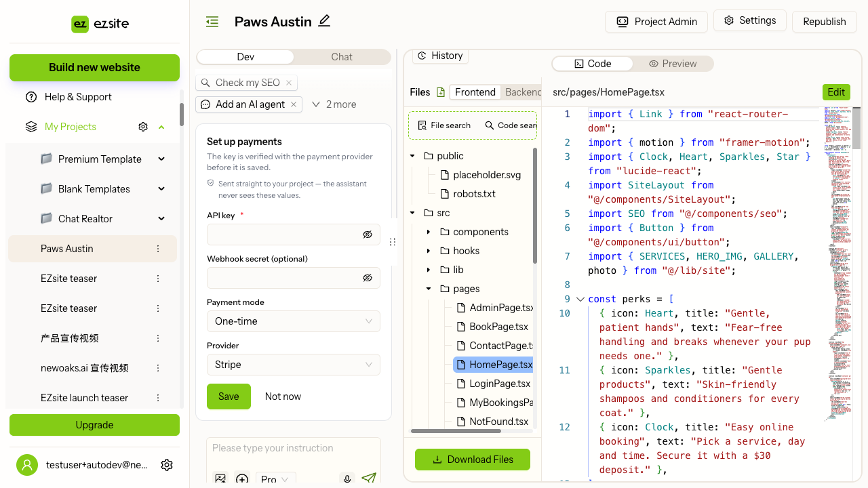
Task: Open the Provider dropdown showing Stripe
Action: click(x=294, y=365)
